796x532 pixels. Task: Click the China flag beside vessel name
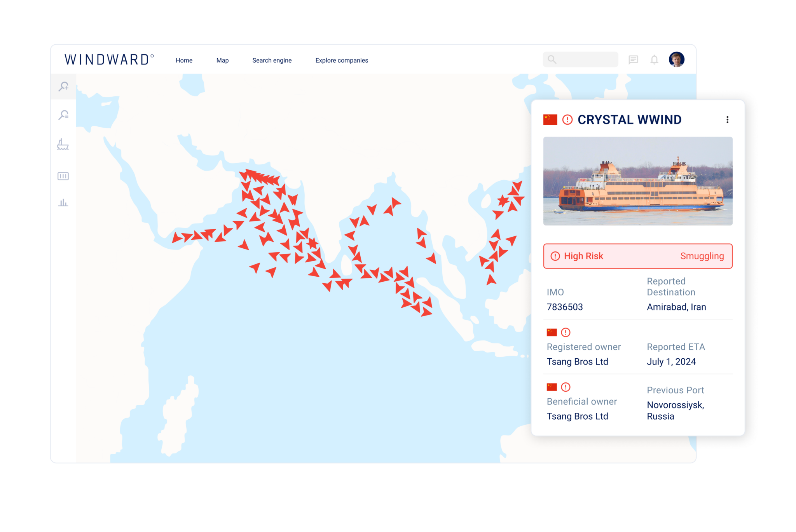(550, 120)
